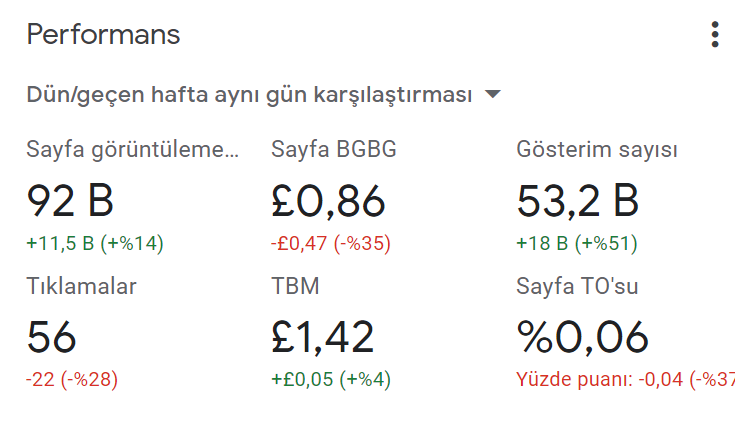Screen dimensions: 753x432
Task: Open the Dün/geçen hafta aynı gün comparison selector
Action: click(264, 94)
